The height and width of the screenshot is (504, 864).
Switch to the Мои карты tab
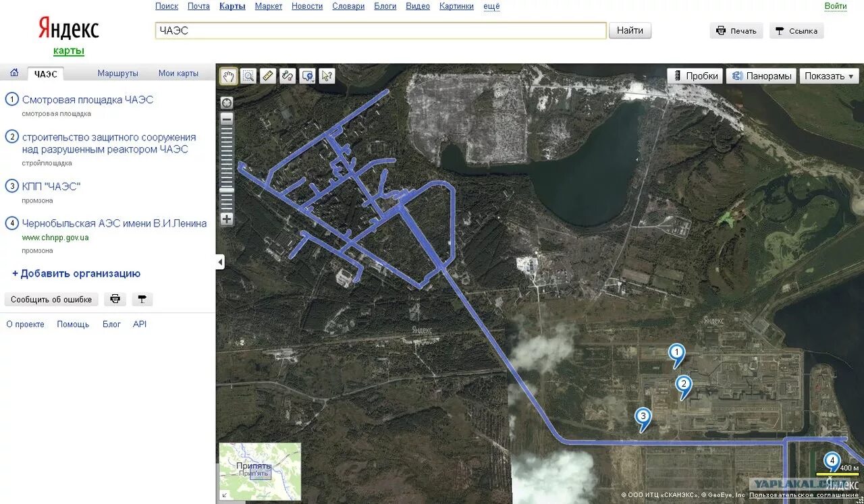point(178,74)
